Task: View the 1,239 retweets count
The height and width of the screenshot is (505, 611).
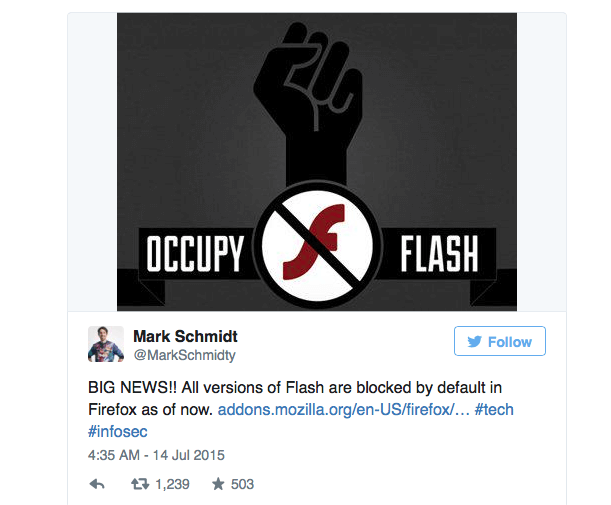Action: 172,484
